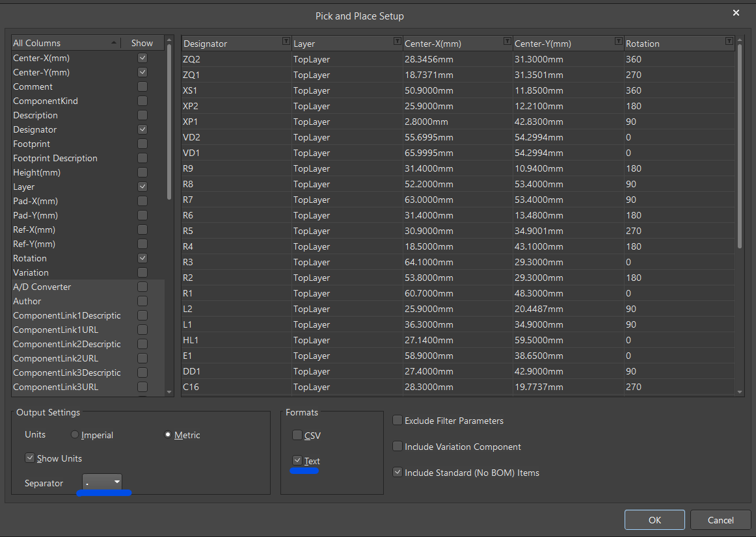Enable the Footprint column checkbox
Screen dimensions: 756x537
coord(142,144)
